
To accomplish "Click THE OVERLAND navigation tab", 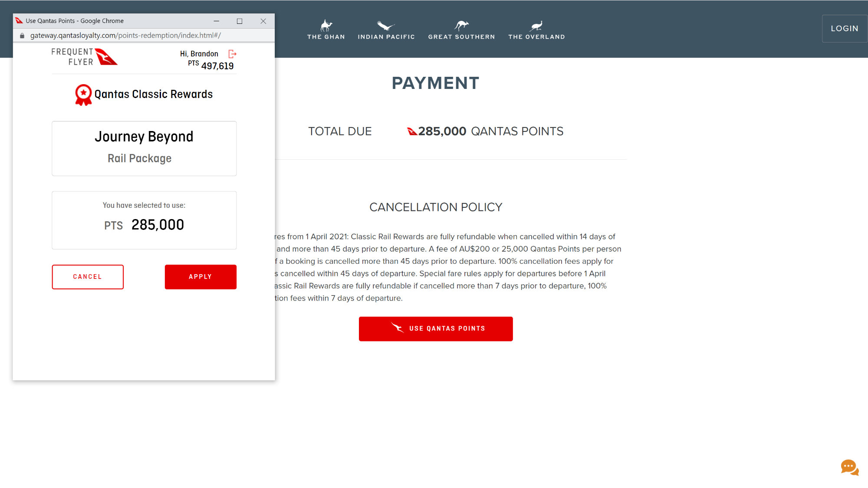I will (x=536, y=29).
